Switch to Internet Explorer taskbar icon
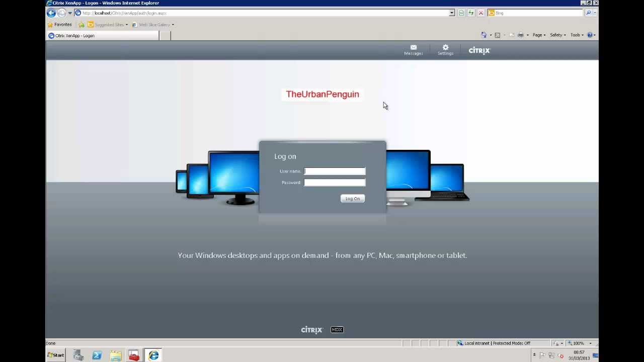The height and width of the screenshot is (362, 644). (153, 355)
